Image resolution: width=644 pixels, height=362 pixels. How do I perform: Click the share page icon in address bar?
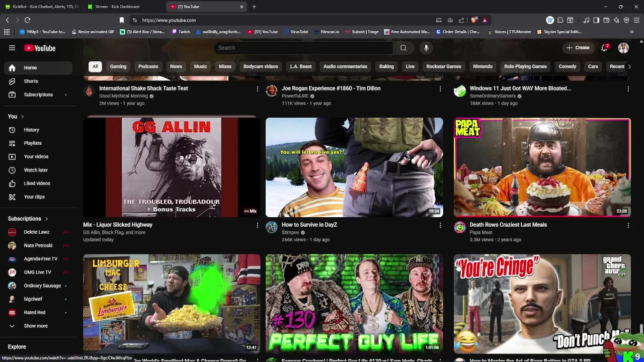tap(461, 20)
